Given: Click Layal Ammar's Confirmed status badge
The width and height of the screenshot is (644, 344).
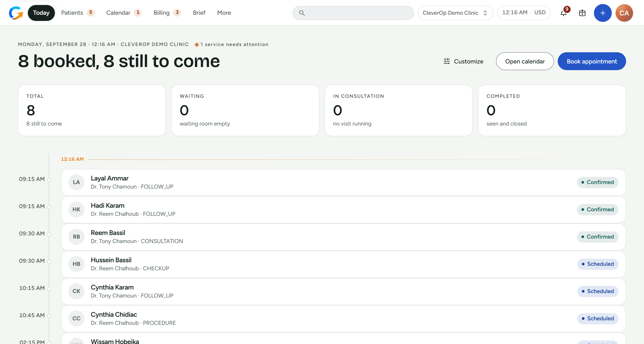Looking at the screenshot, I should coord(597,182).
